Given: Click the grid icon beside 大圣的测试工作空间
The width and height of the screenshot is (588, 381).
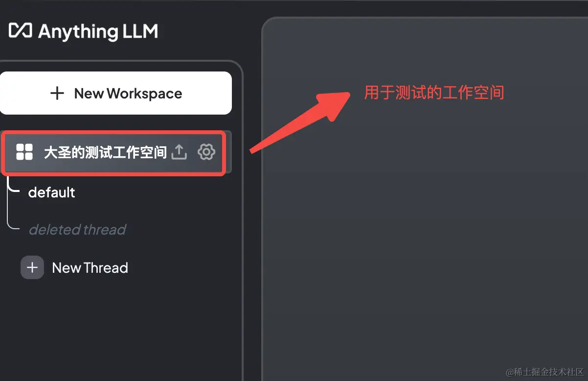Looking at the screenshot, I should tap(24, 152).
